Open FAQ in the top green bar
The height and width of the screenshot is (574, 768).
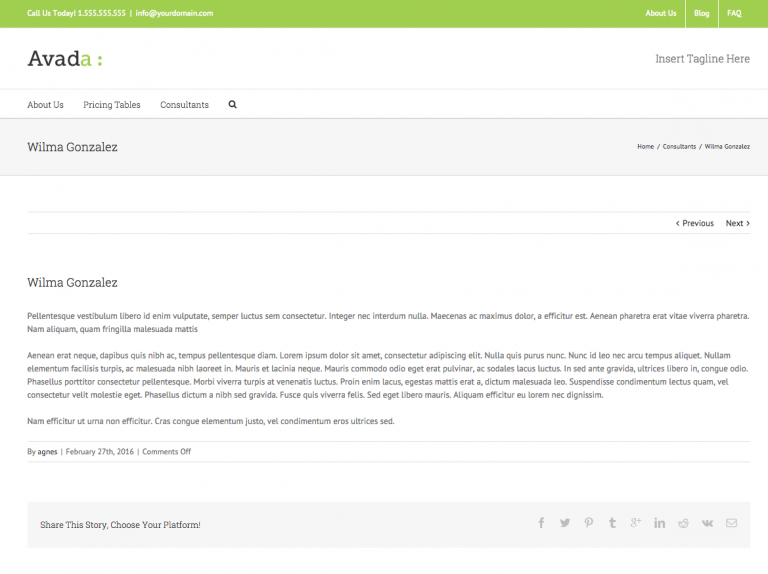click(x=734, y=13)
